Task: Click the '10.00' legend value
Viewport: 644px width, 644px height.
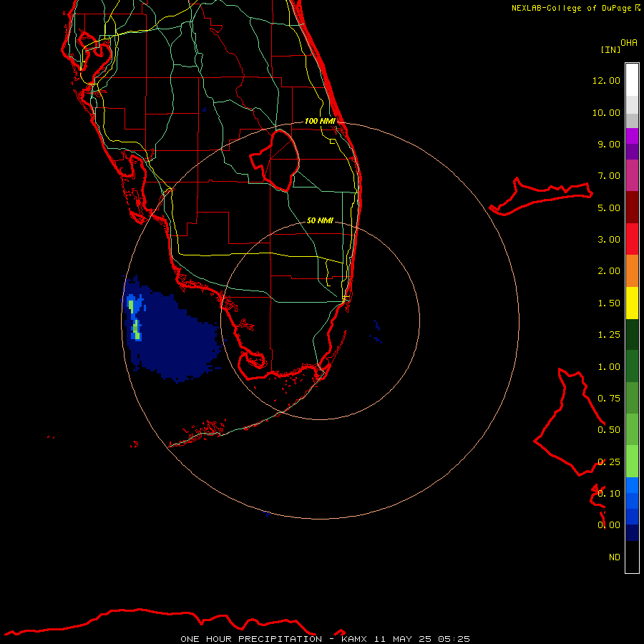Action: (606, 112)
